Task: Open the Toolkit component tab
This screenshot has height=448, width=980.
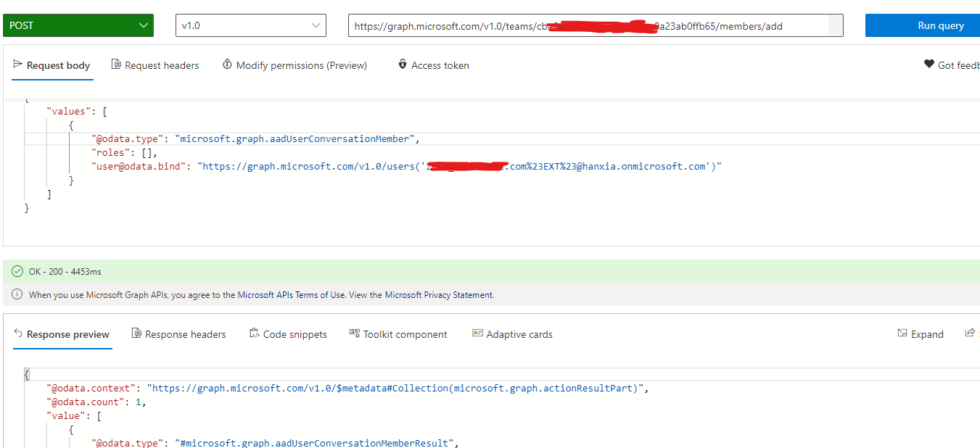Action: (x=398, y=334)
